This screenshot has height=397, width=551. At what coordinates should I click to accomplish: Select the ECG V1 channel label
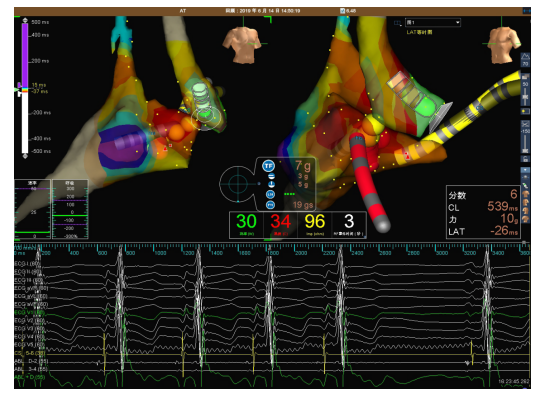click(30, 312)
